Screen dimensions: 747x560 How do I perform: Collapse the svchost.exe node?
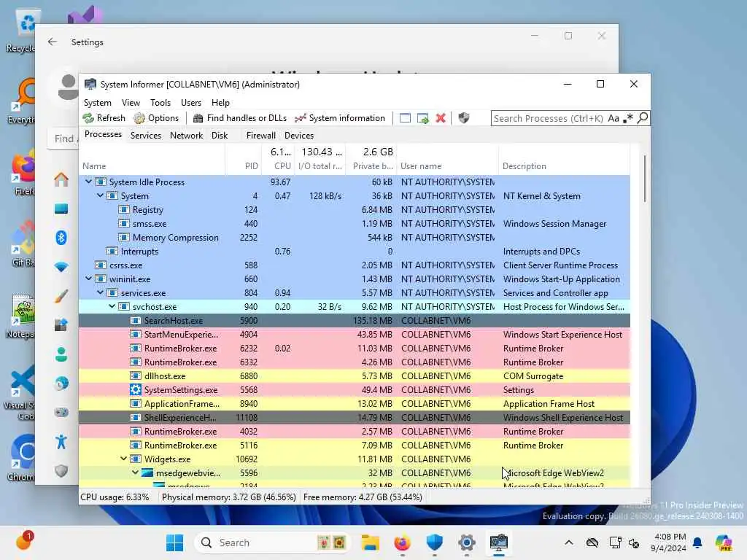pos(112,306)
